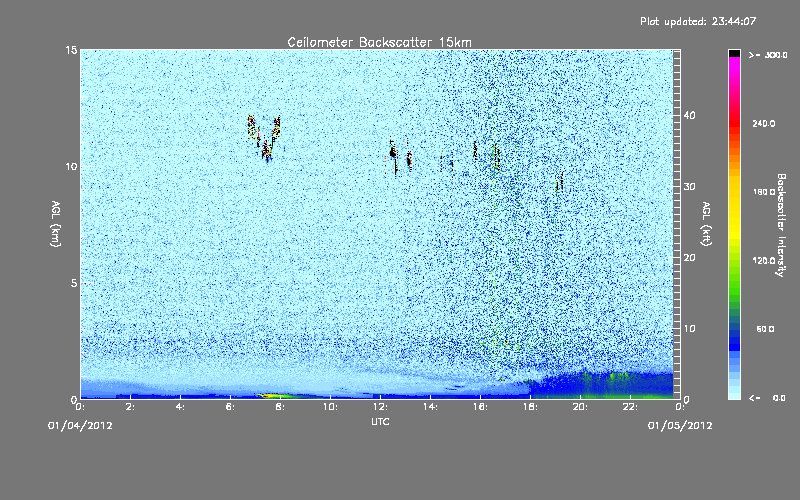Screen dimensions: 800x500
Task: Click the 6: hour tick label
Action: pos(231,407)
